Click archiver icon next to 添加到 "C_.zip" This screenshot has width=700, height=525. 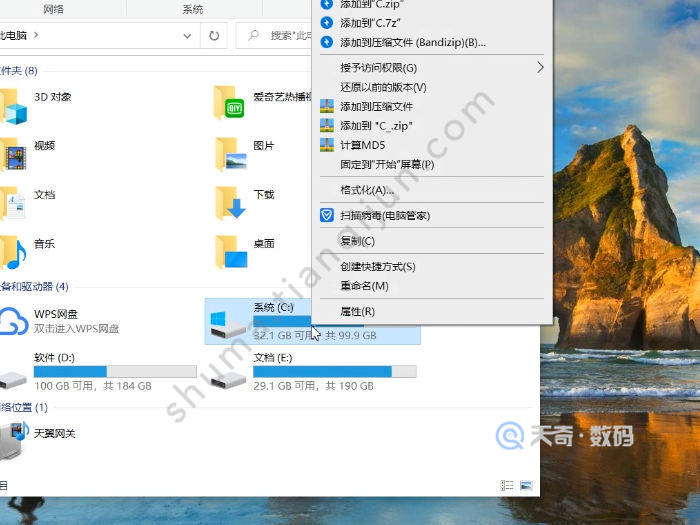click(327, 125)
